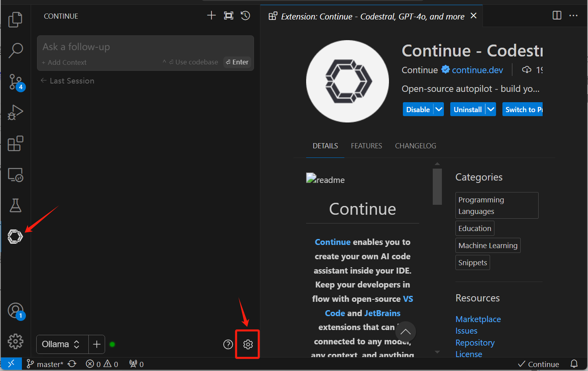
Task: Open editor More Actions ellipsis
Action: 573,16
